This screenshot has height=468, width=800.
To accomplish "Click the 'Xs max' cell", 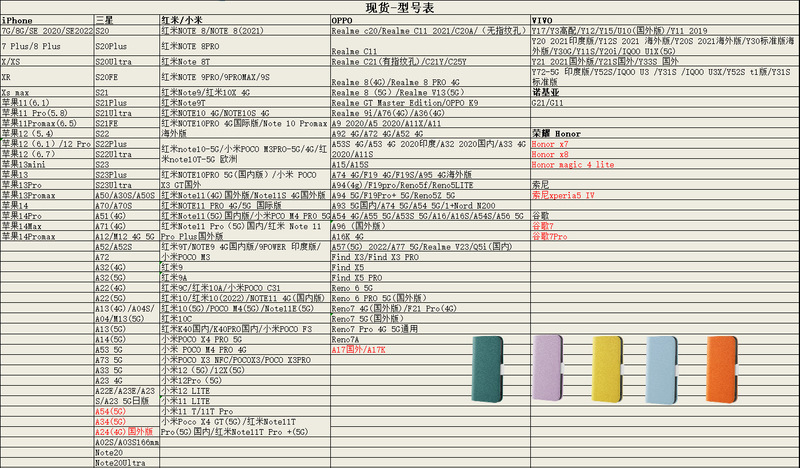I will [x=47, y=92].
